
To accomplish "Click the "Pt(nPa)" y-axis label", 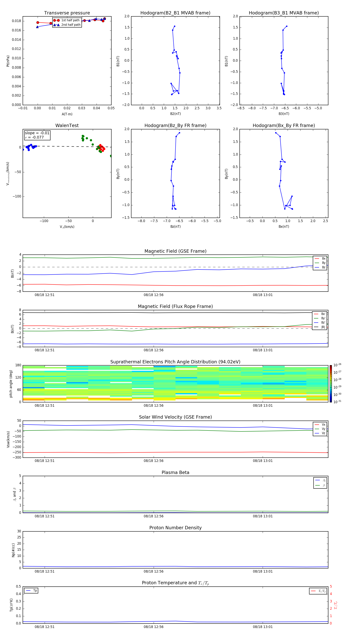I will point(8,61).
